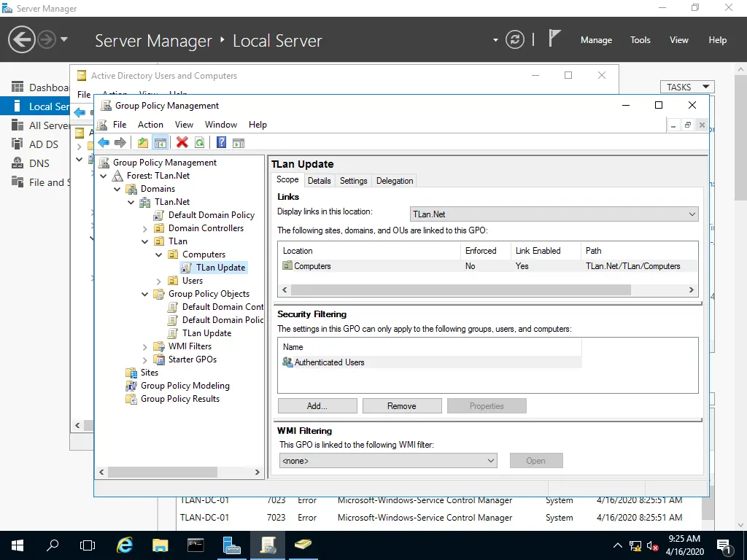747x560 pixels.
Task: Open File menu in Active Directory Users and Computers
Action: [x=84, y=94]
